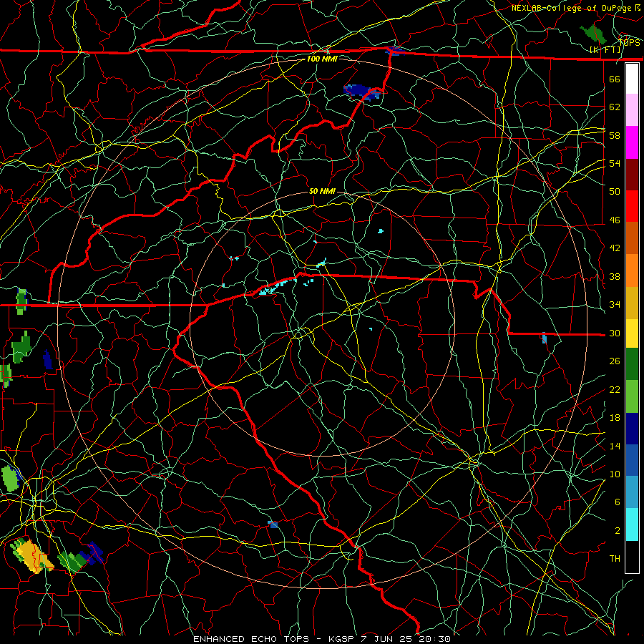Click the 38 value on the legend
The height and width of the screenshot is (644, 644).
click(615, 276)
